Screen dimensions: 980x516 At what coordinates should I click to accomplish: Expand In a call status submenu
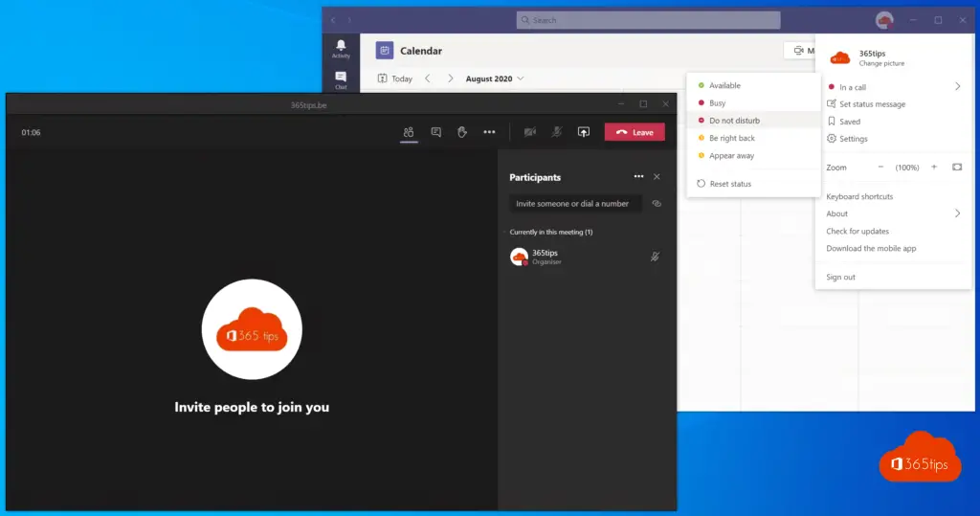(x=894, y=87)
